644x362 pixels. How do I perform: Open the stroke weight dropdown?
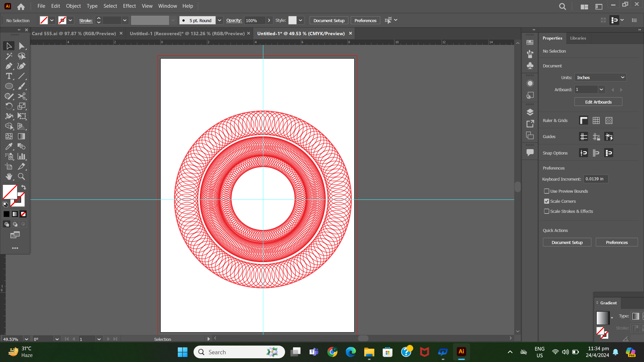[x=125, y=20]
